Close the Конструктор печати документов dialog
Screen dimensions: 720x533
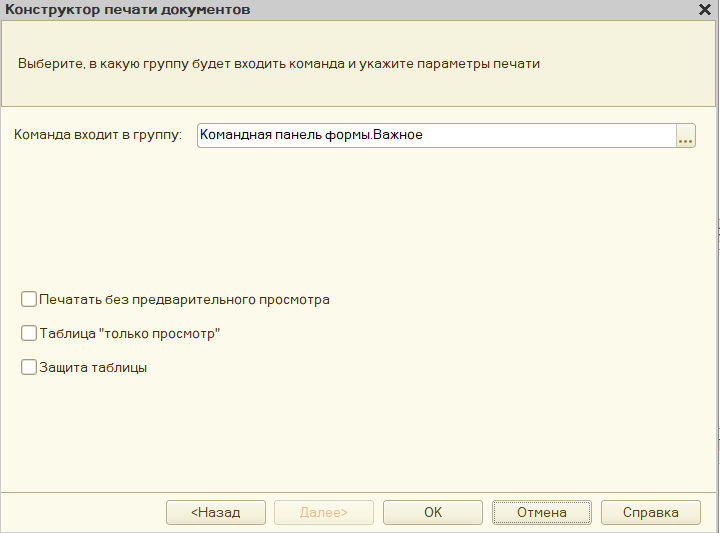tap(704, 10)
